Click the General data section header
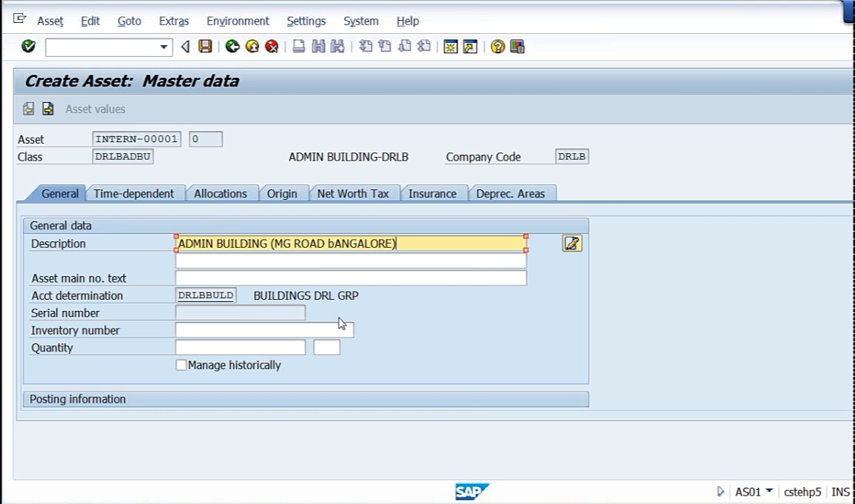Image resolution: width=855 pixels, height=504 pixels. point(306,226)
